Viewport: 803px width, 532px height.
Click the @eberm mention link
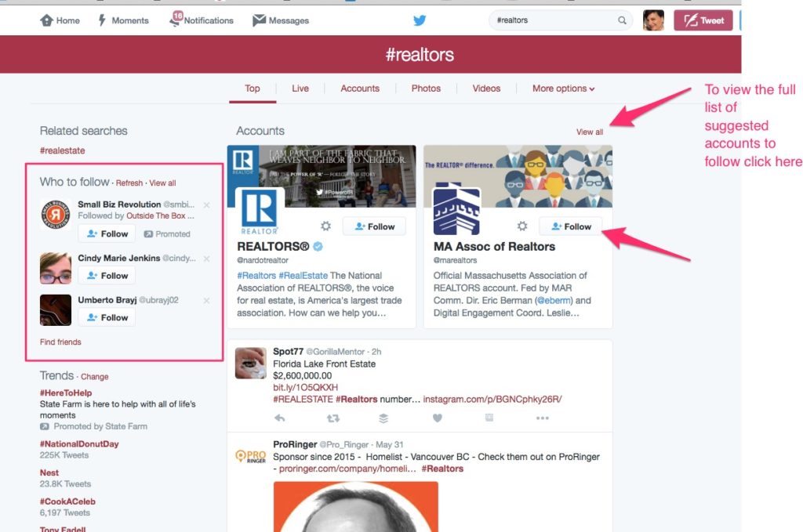555,300
